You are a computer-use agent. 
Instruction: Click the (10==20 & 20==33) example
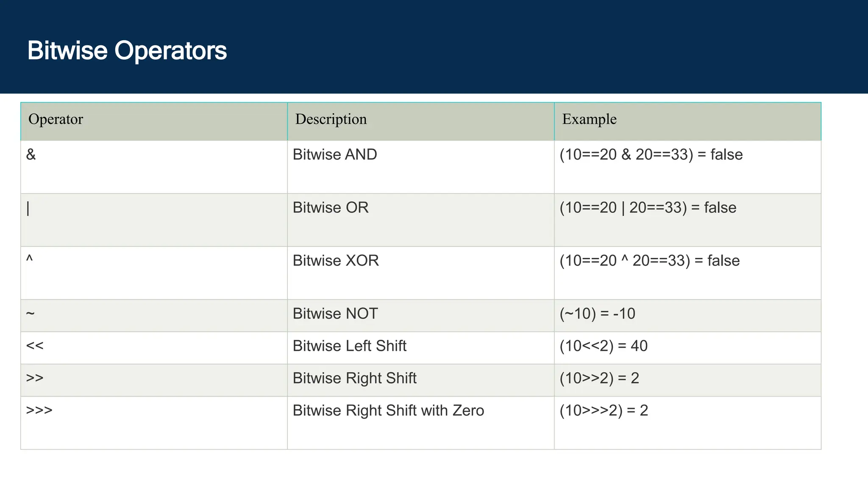click(651, 155)
